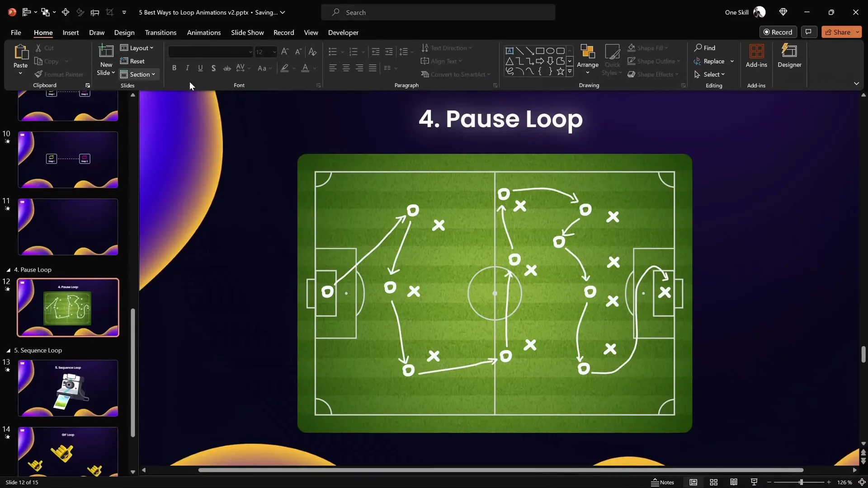868x488 pixels.
Task: Increase font size with the A-up icon
Action: pos(285,52)
